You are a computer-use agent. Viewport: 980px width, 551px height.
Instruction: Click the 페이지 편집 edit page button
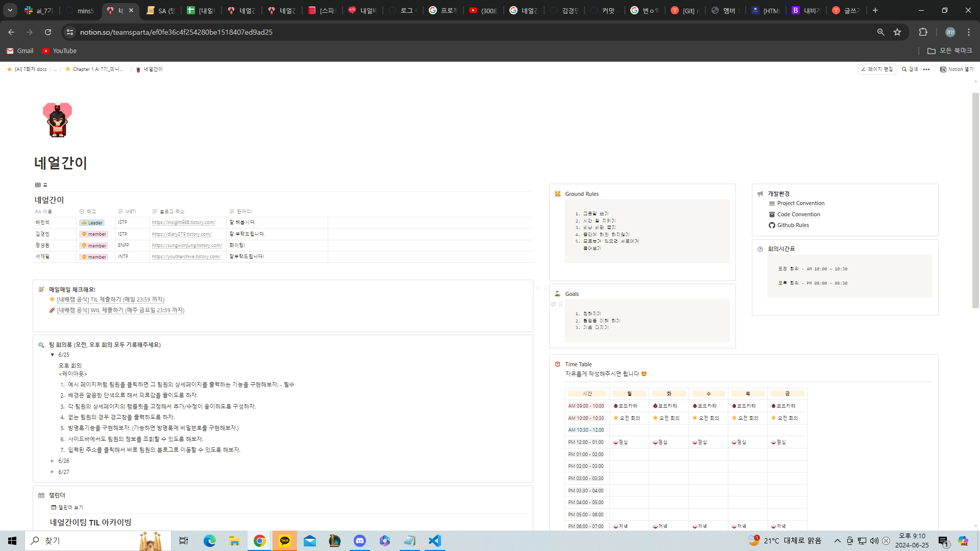[x=877, y=69]
